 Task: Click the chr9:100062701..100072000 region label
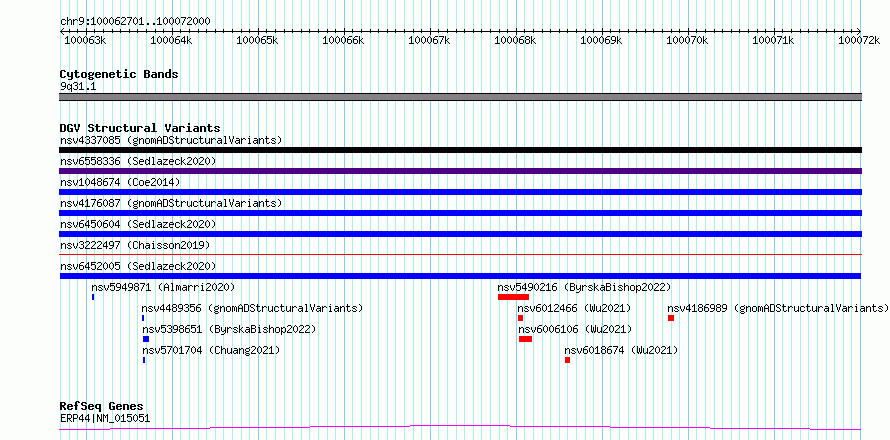coord(135,22)
